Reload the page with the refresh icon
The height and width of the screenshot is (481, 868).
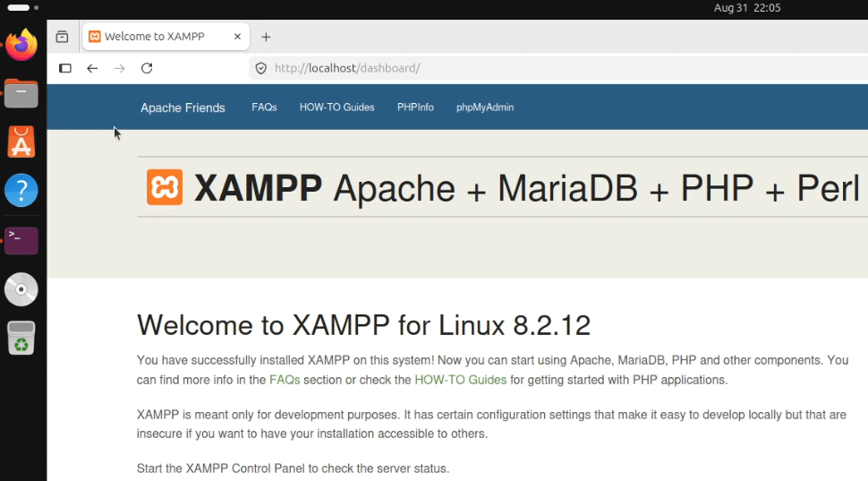(147, 68)
